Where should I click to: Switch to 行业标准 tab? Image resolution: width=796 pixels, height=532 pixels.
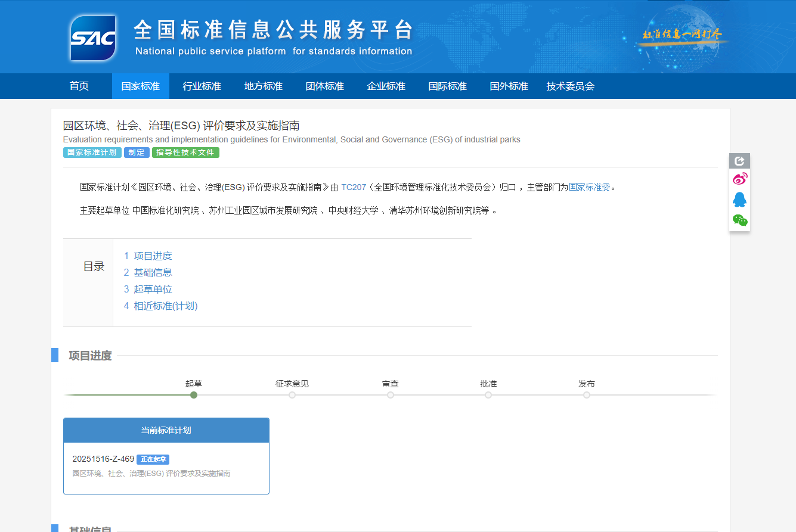pyautogui.click(x=202, y=86)
